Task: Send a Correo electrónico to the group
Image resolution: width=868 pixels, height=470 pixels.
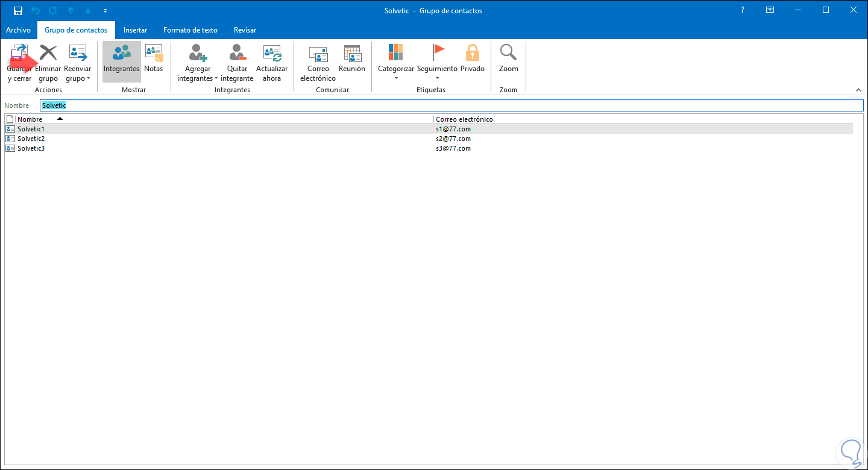Action: pyautogui.click(x=318, y=63)
